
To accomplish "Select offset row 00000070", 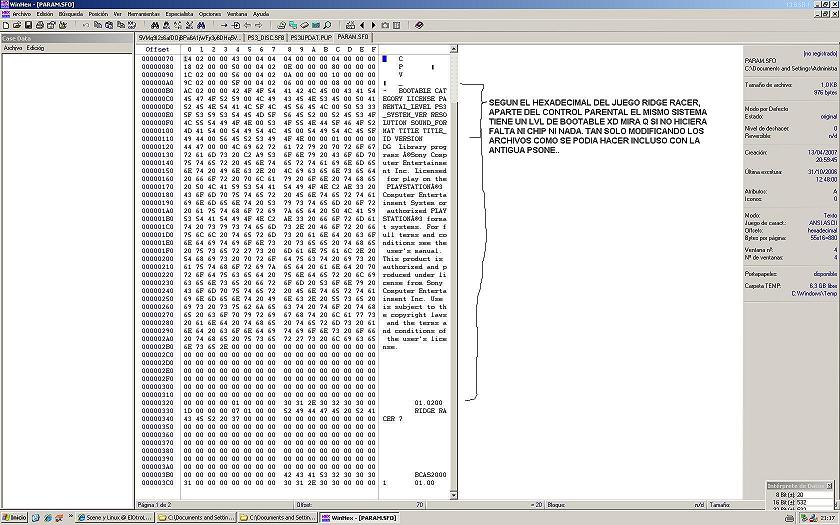I will point(158,58).
